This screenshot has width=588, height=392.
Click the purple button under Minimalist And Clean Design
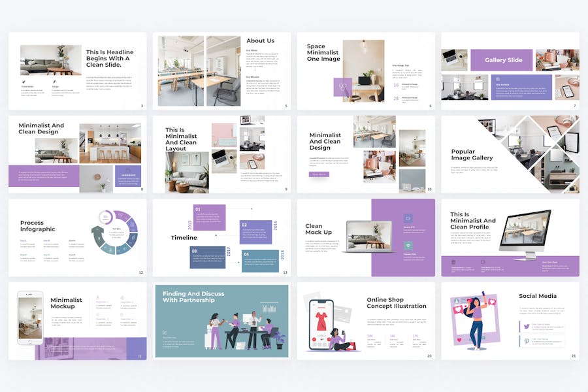click(319, 174)
